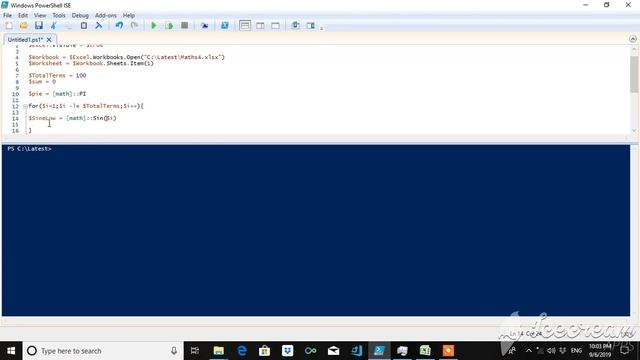
Task: Save the script using the floppy disk icon
Action: click(x=39, y=25)
